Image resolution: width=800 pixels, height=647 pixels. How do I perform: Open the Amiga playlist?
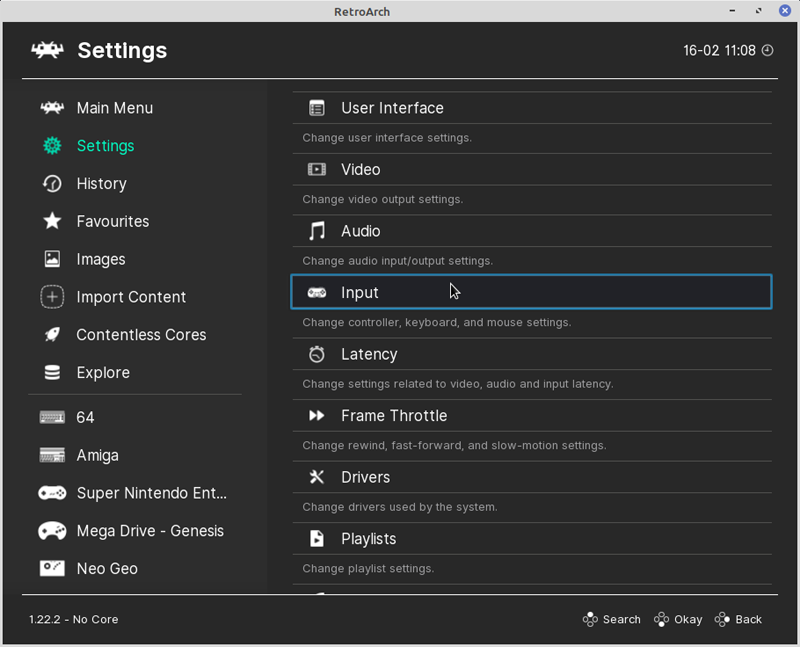click(x=97, y=455)
